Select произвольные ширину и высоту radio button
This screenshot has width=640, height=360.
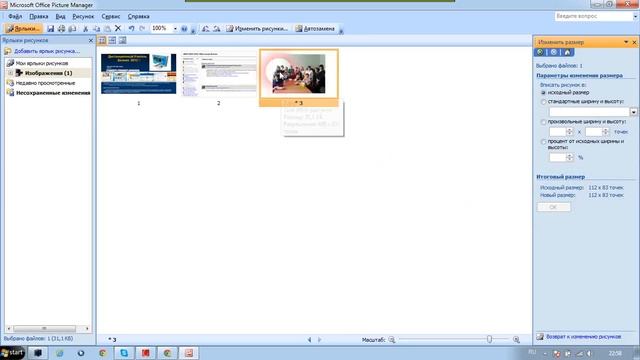click(x=543, y=122)
